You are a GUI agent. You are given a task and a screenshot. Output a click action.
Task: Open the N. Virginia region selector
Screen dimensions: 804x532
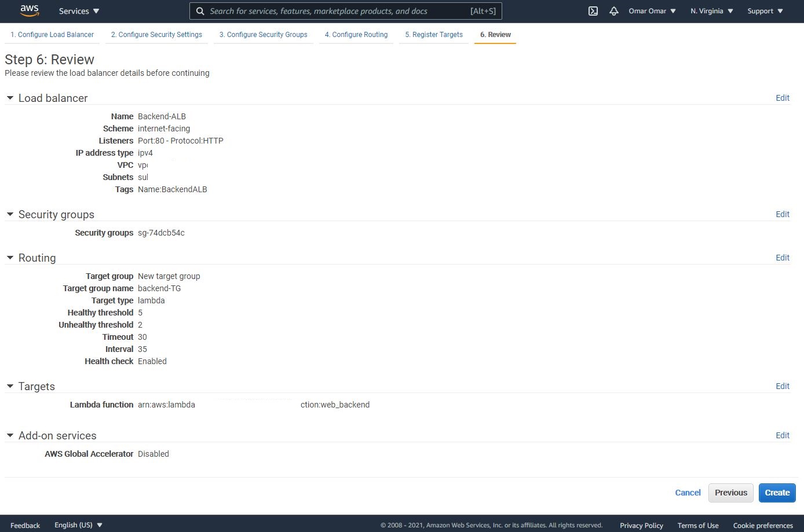(712, 11)
